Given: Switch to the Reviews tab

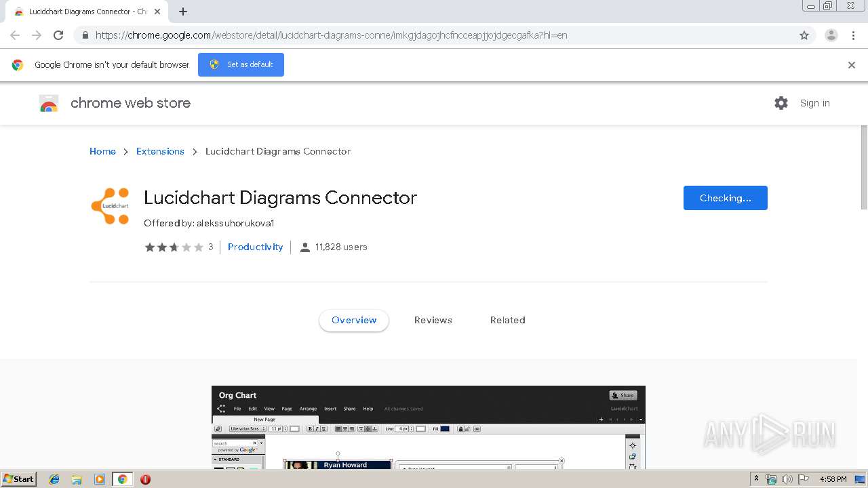Looking at the screenshot, I should [433, 320].
